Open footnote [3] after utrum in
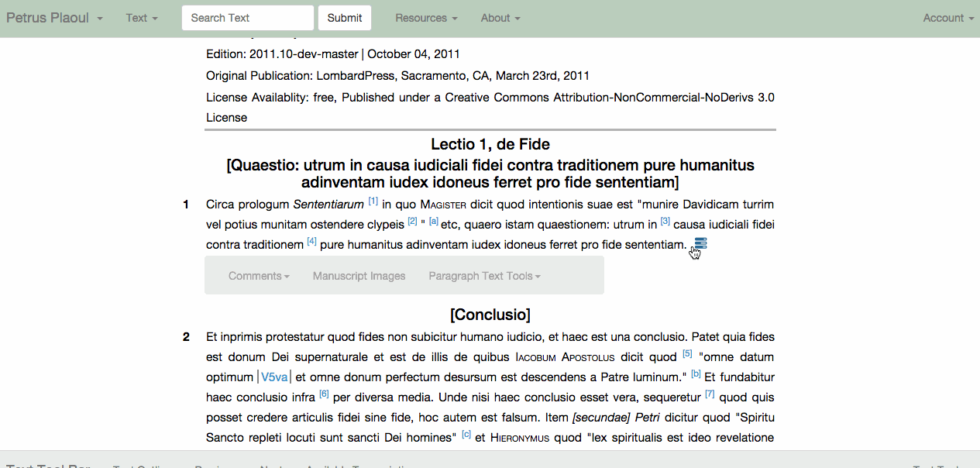Image resolution: width=980 pixels, height=468 pixels. point(665,222)
